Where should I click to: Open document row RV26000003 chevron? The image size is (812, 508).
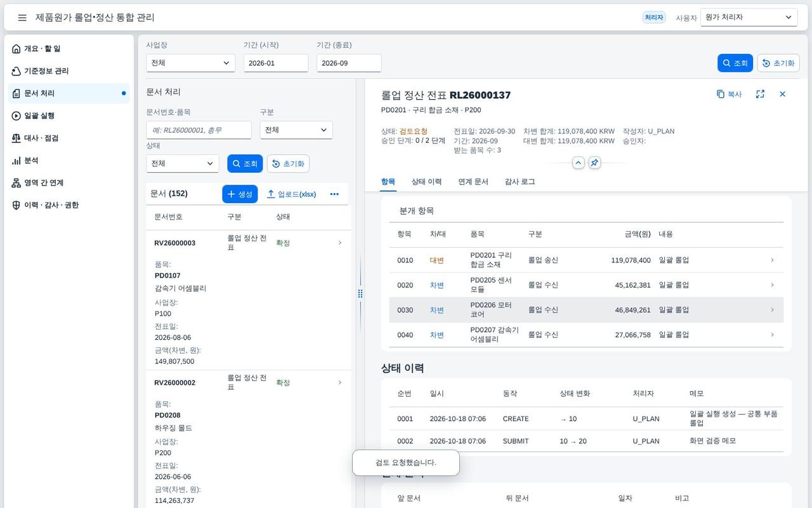(x=340, y=243)
